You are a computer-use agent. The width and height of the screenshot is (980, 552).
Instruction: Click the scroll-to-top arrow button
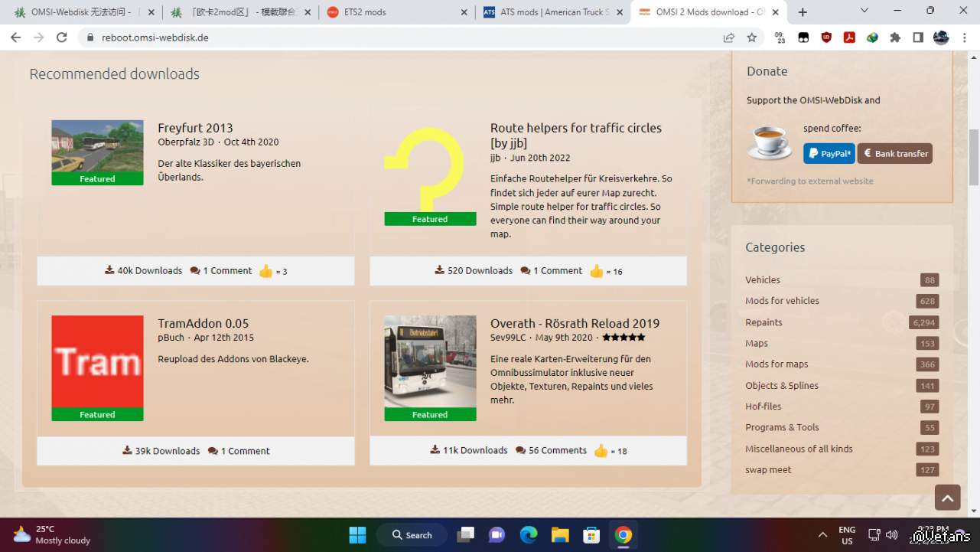(x=947, y=498)
